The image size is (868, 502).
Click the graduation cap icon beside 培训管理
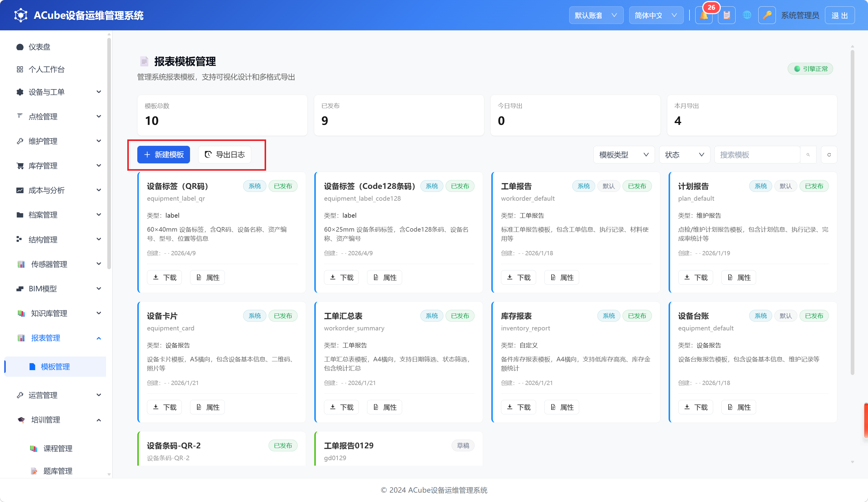tap(21, 420)
